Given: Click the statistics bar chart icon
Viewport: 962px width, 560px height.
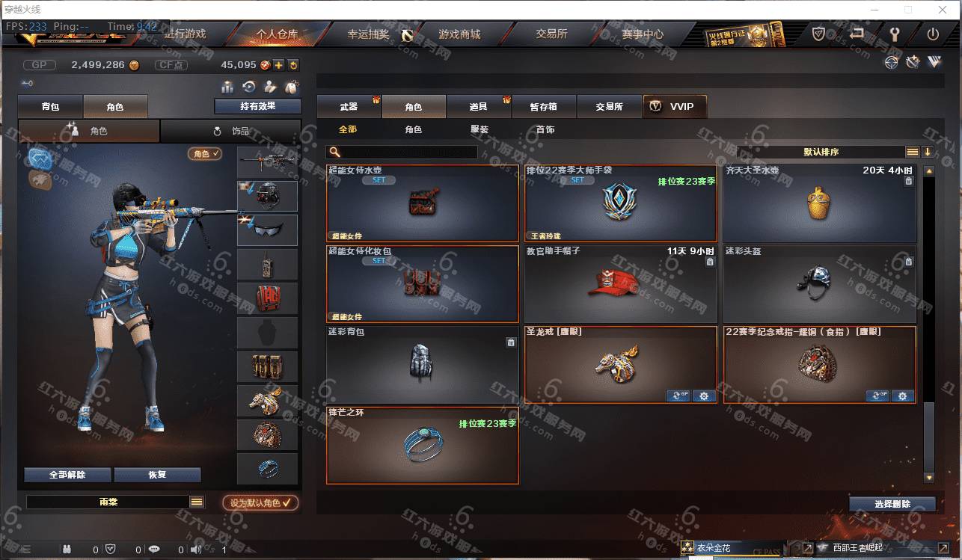Looking at the screenshot, I should 227,87.
